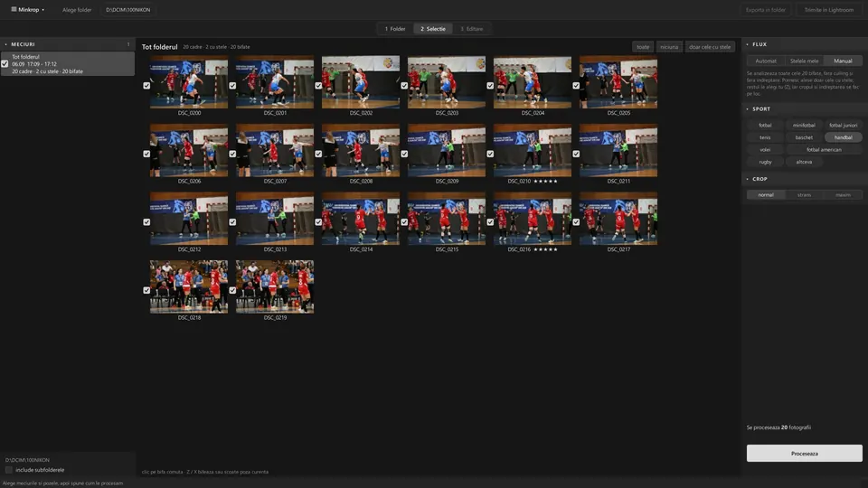Choose the Manual flux mode
Image resolution: width=868 pixels, height=488 pixels.
[x=843, y=61]
